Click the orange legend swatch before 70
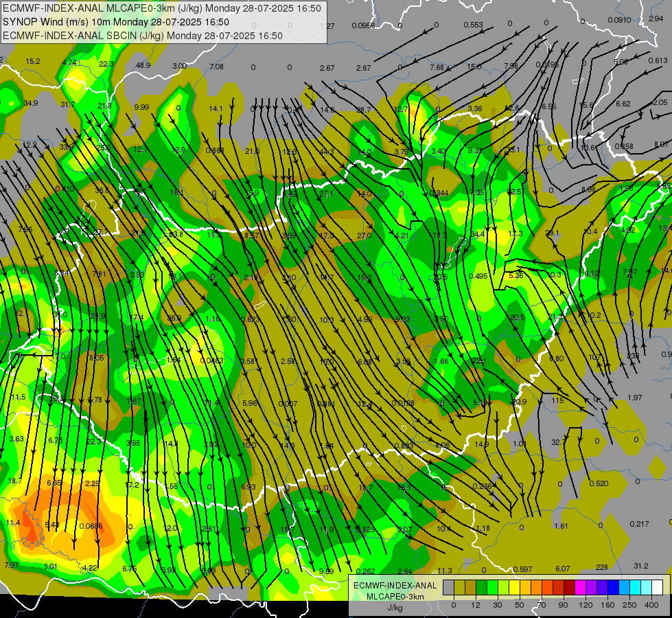 click(537, 587)
